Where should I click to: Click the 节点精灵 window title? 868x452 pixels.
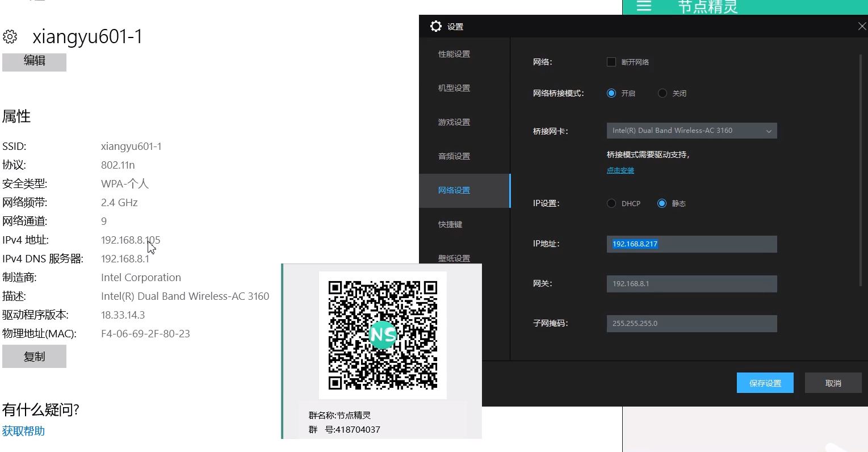708,6
